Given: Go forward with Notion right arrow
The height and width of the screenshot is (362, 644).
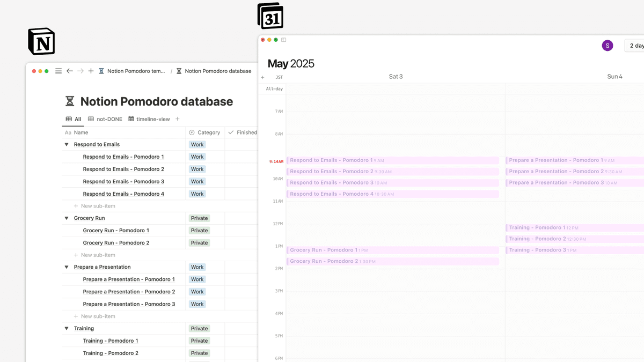Looking at the screenshot, I should click(80, 71).
